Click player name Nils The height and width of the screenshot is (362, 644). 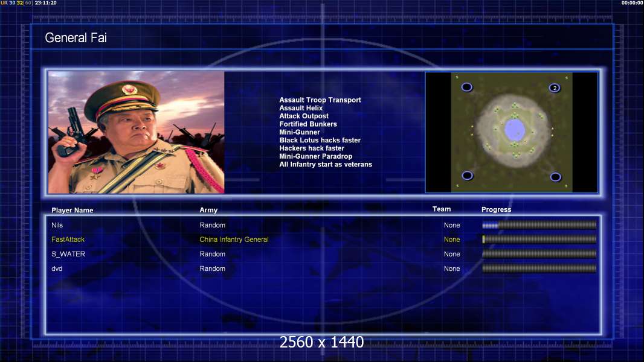57,225
